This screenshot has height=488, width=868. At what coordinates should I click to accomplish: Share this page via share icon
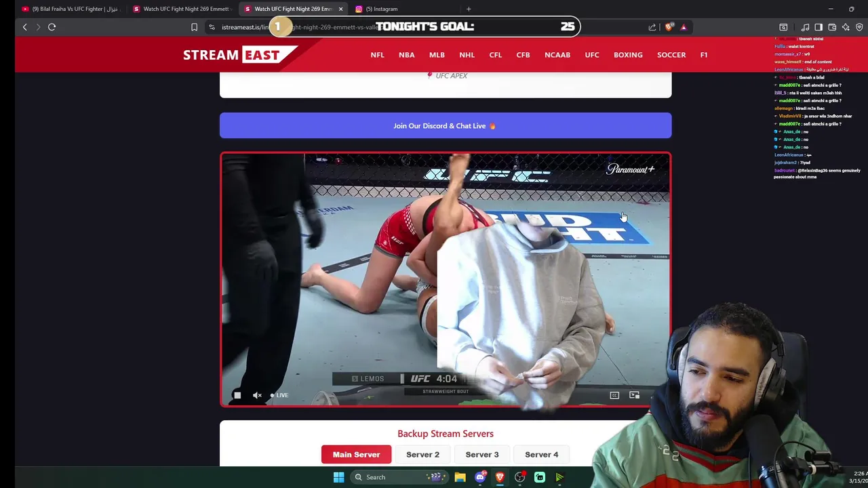pyautogui.click(x=652, y=27)
